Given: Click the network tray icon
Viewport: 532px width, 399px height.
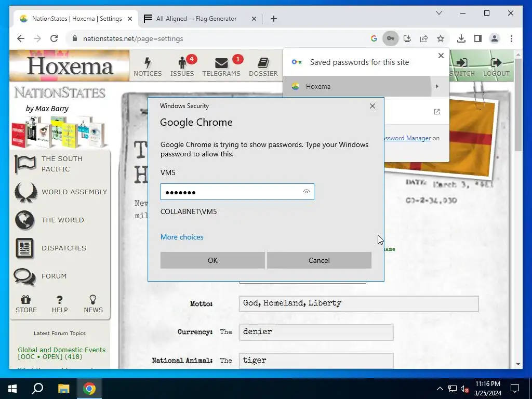Looking at the screenshot, I should (x=452, y=389).
